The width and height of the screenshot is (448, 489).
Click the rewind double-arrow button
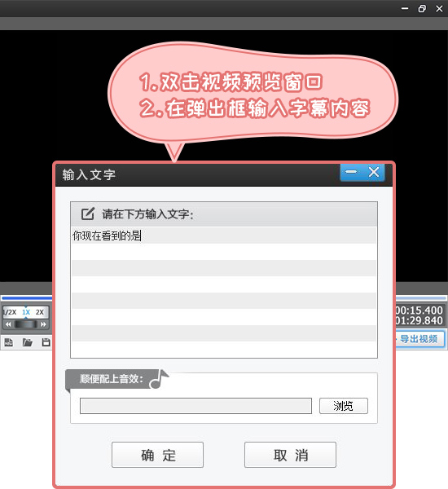[x=8, y=324]
